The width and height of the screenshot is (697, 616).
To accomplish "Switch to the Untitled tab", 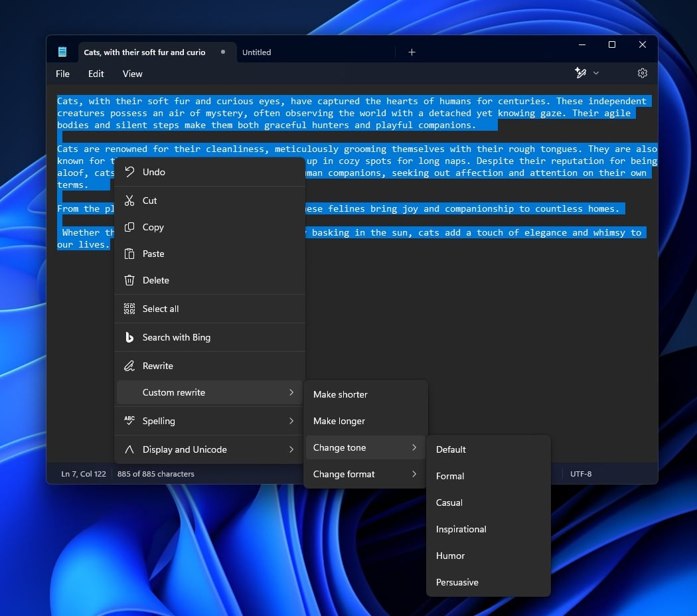I will point(256,52).
